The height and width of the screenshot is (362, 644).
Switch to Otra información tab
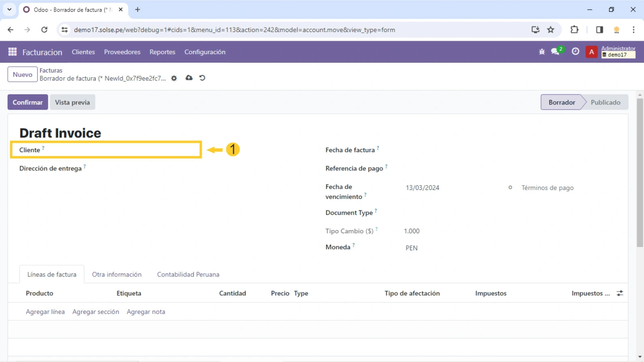117,275
